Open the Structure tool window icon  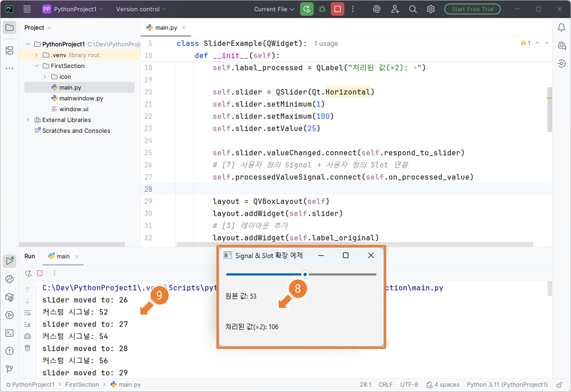click(x=9, y=51)
